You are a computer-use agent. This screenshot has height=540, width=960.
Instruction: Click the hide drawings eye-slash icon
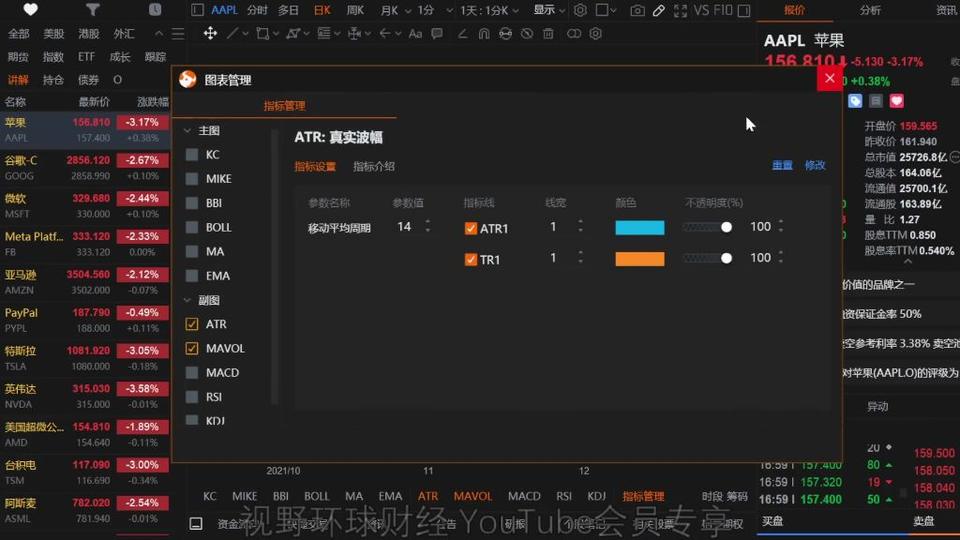click(x=527, y=34)
